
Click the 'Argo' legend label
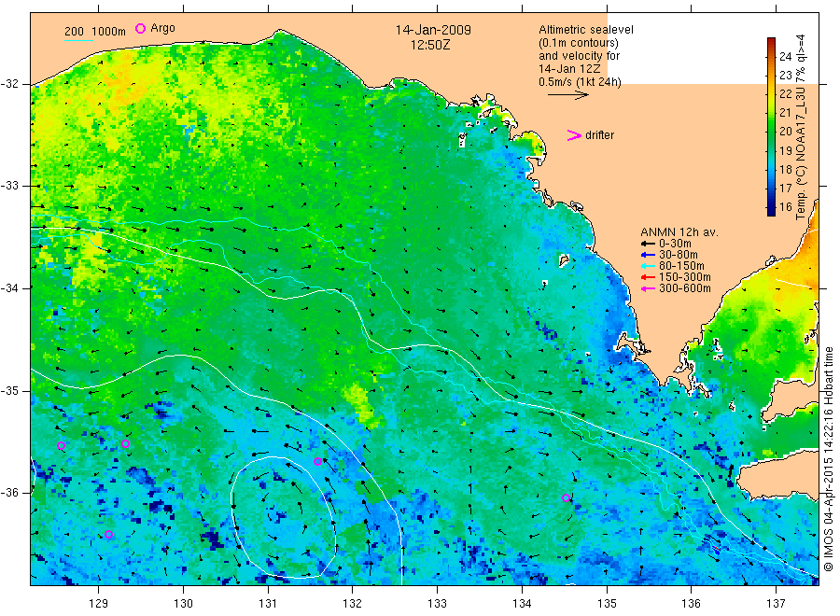pos(162,28)
